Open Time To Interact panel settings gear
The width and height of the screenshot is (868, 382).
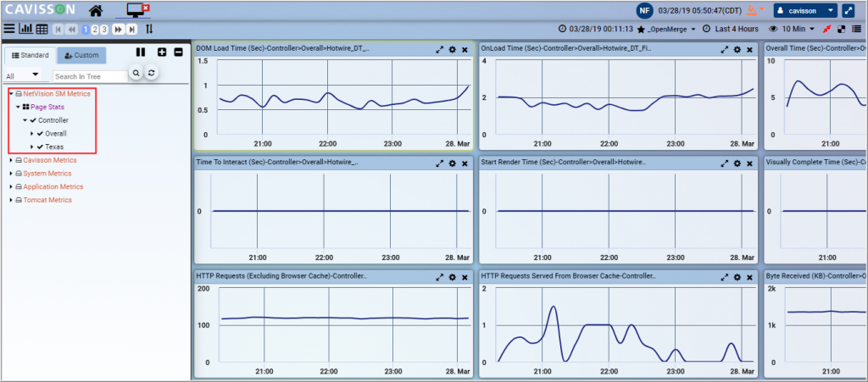[x=453, y=163]
